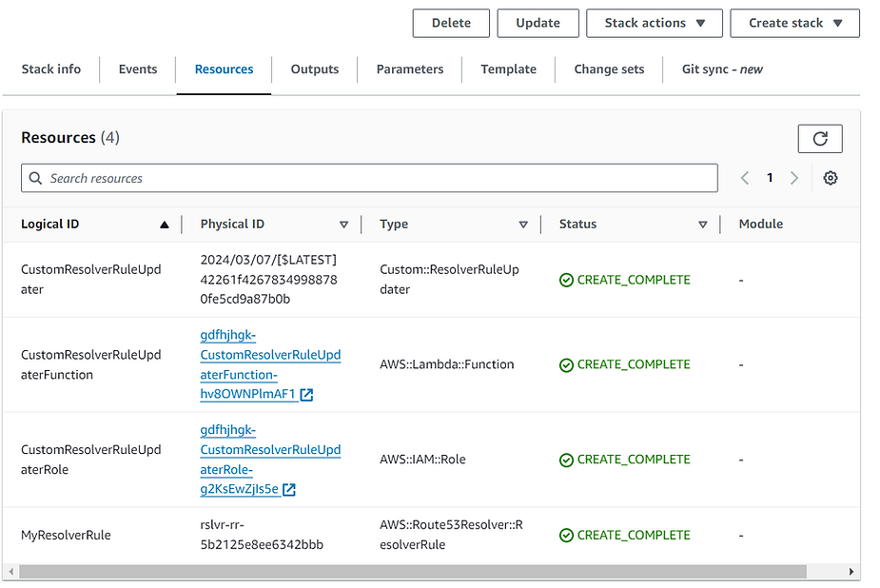Click the Update button

[538, 23]
